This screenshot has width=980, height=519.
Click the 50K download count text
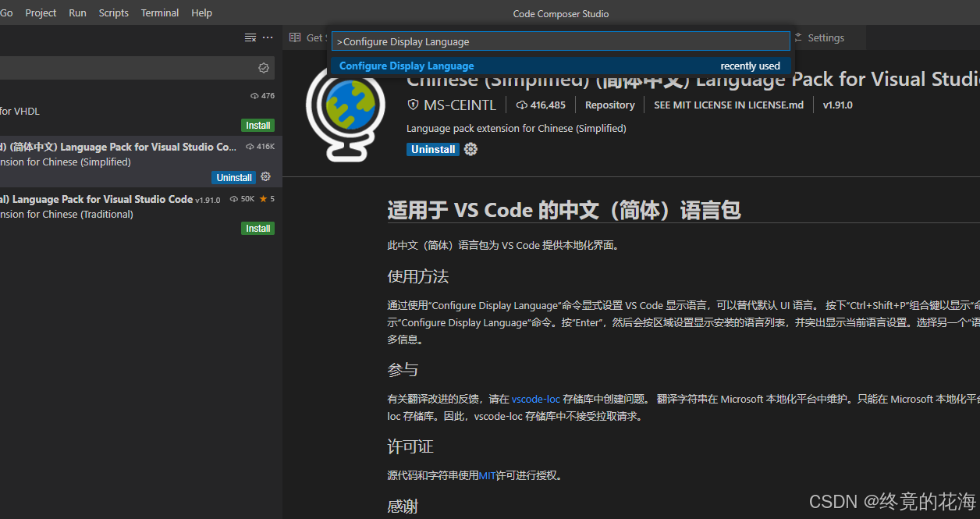(x=247, y=199)
